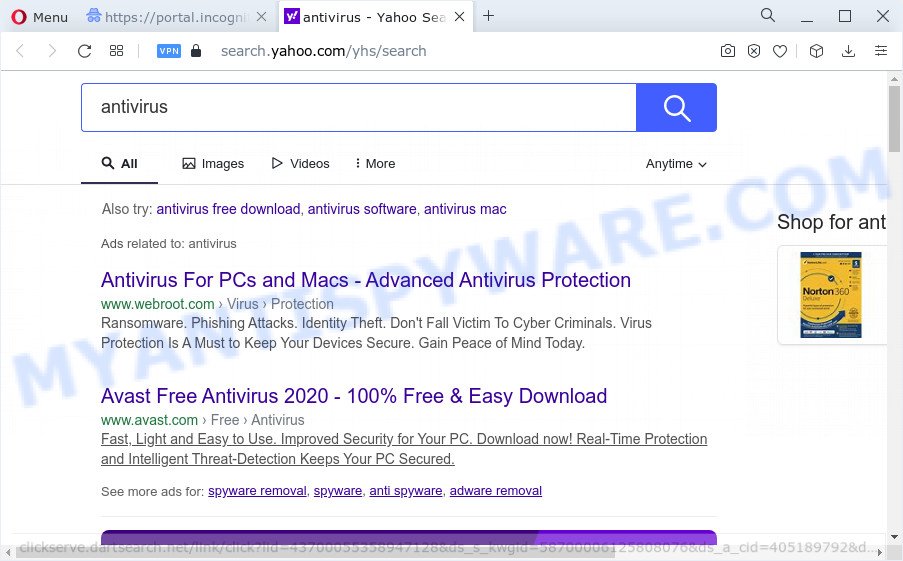
Task: Click the Opera tab search magnifier
Action: (768, 16)
